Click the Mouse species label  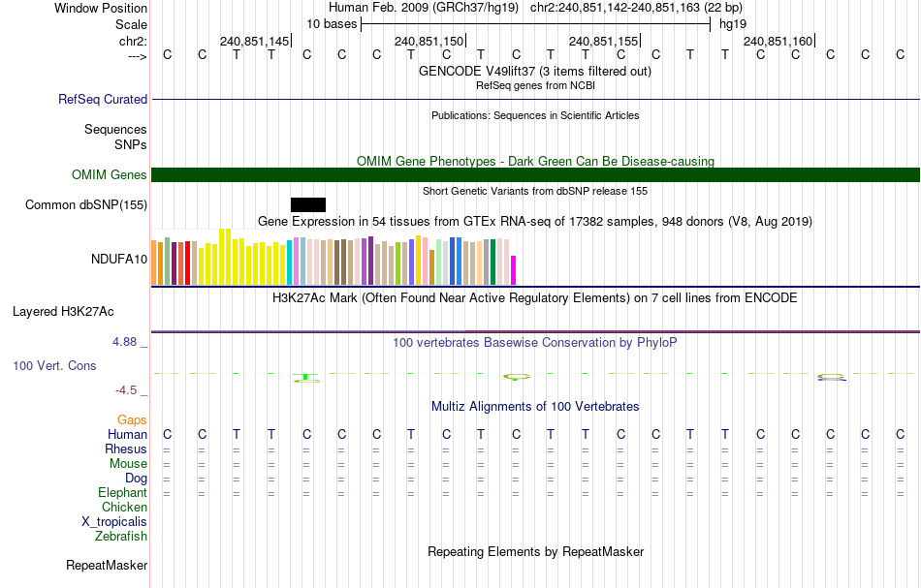[x=129, y=464]
